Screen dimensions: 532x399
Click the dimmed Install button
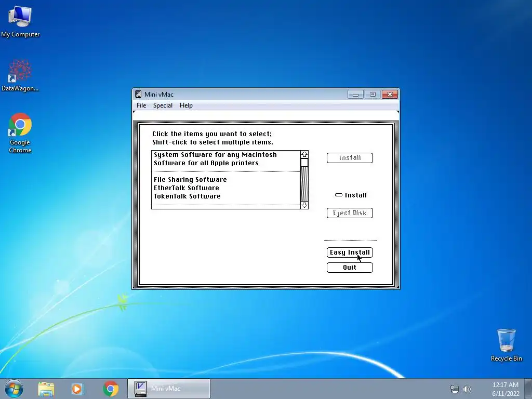click(350, 158)
